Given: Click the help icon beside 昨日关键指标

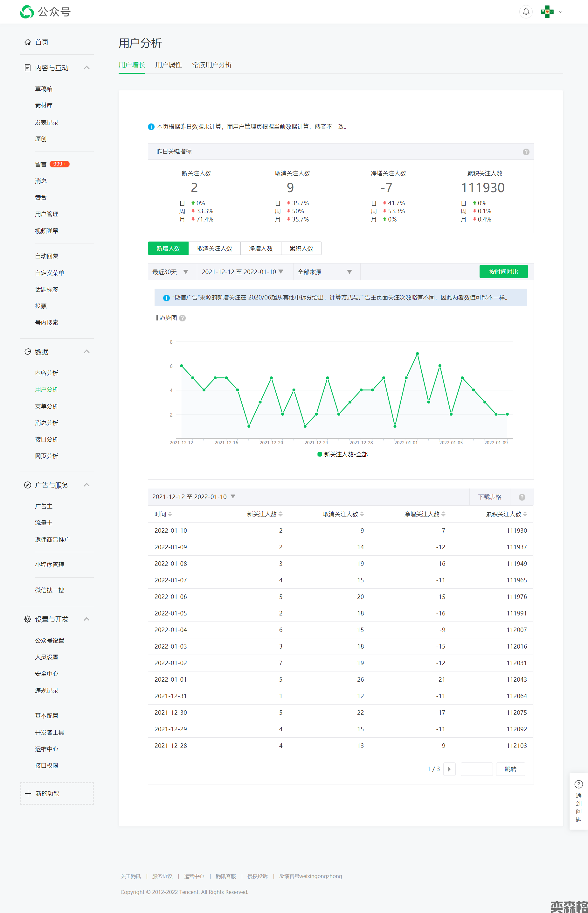Looking at the screenshot, I should (x=526, y=152).
